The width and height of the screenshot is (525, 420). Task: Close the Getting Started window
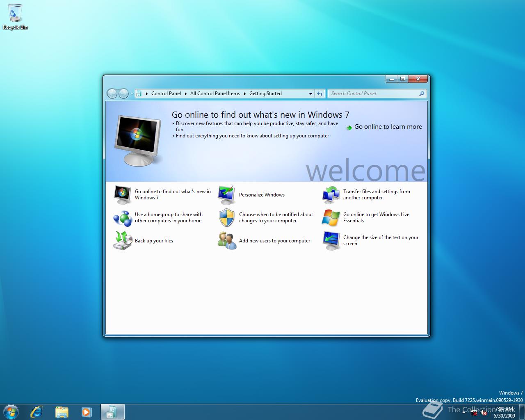click(418, 79)
